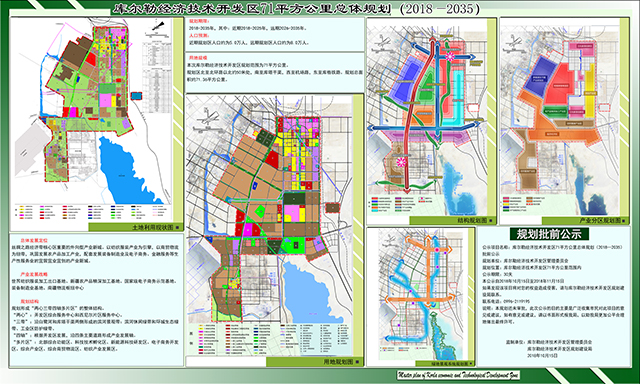Click the black square beside 结构规划图 label
The image size is (640, 384).
[491, 220]
